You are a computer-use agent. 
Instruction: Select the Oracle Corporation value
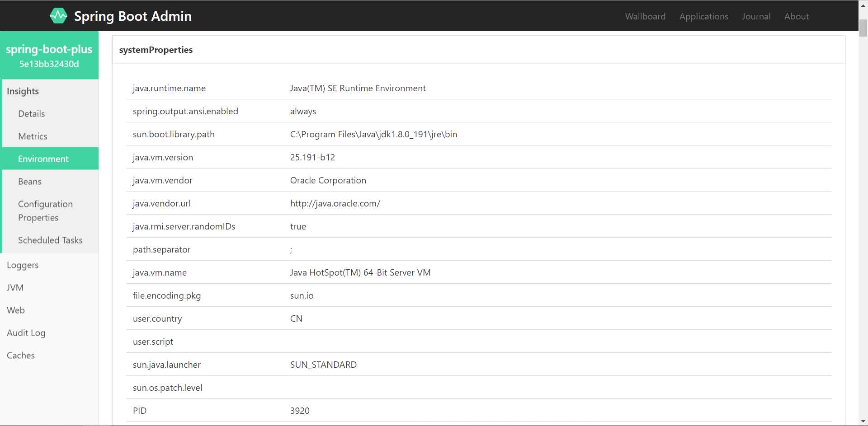click(x=328, y=180)
